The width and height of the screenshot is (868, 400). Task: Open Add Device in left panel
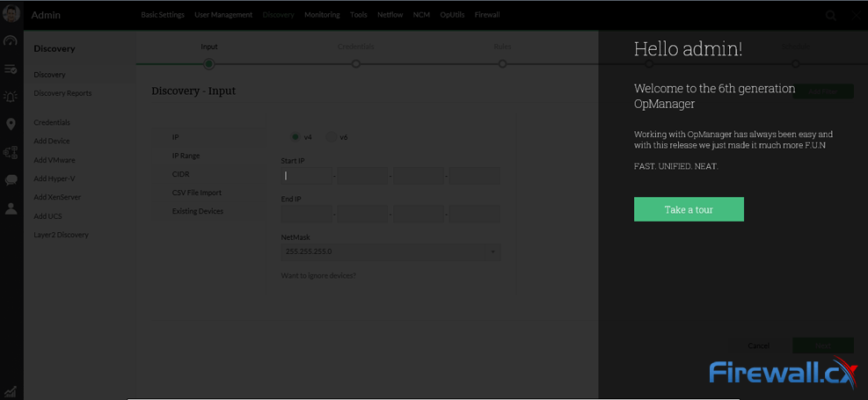point(52,141)
